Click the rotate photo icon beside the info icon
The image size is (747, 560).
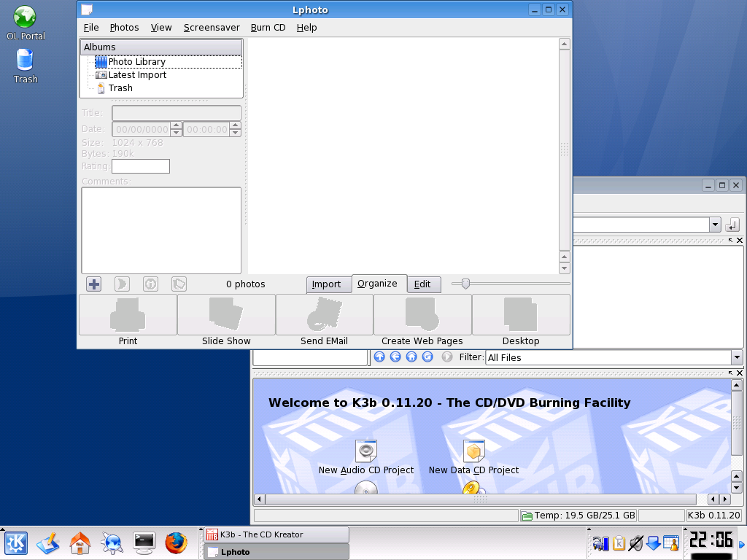click(179, 284)
